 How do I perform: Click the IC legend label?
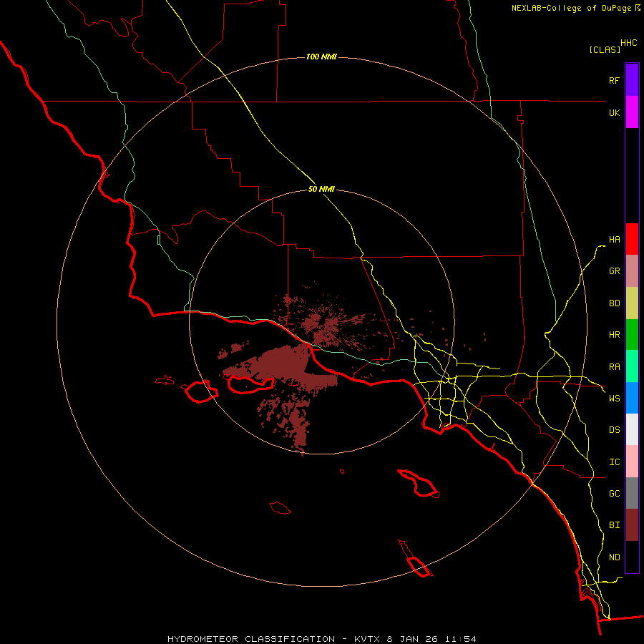614,462
